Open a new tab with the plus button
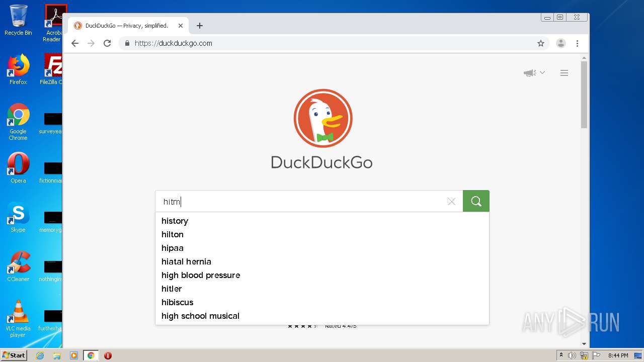This screenshot has width=644, height=362. pyautogui.click(x=200, y=26)
